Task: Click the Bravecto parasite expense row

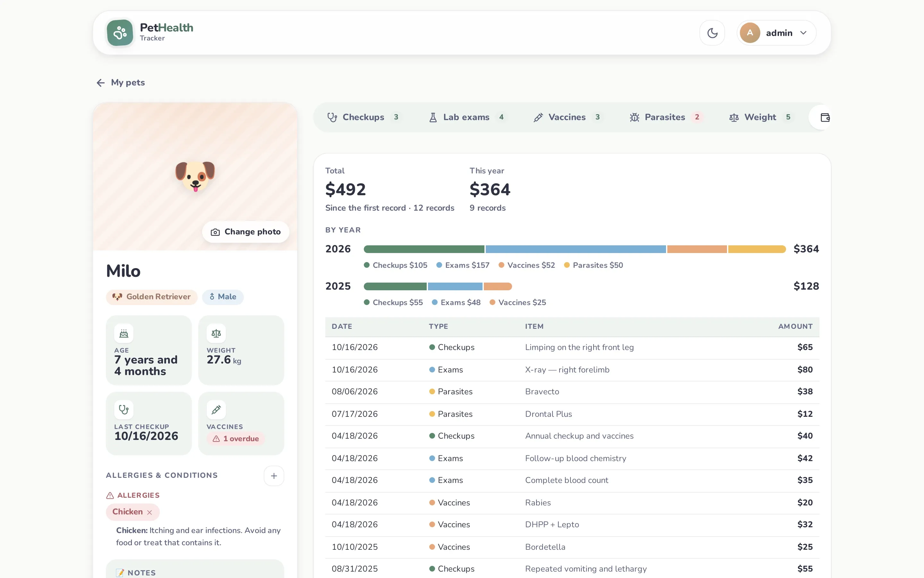Action: coord(572,392)
